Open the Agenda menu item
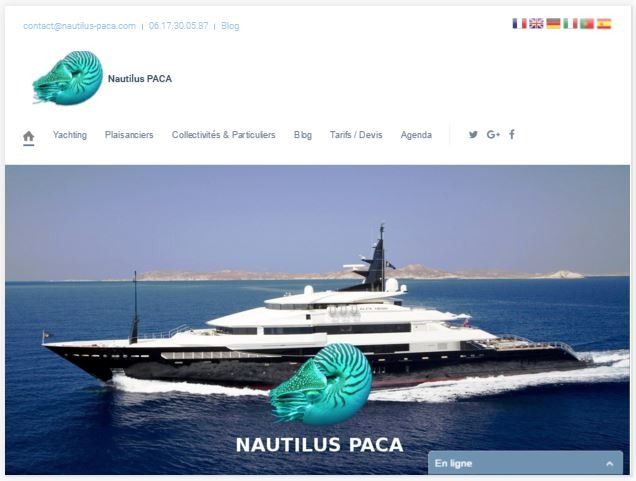The width and height of the screenshot is (636, 481). coord(416,135)
